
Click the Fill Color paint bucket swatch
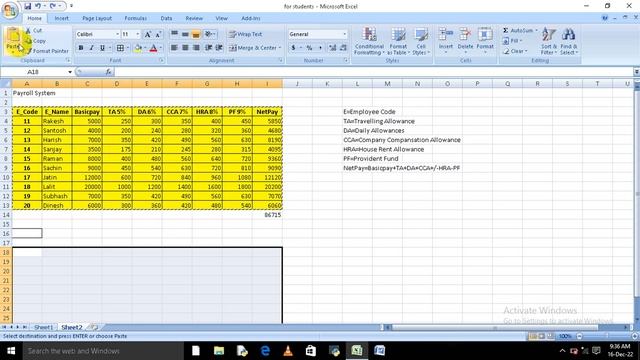coord(138,48)
